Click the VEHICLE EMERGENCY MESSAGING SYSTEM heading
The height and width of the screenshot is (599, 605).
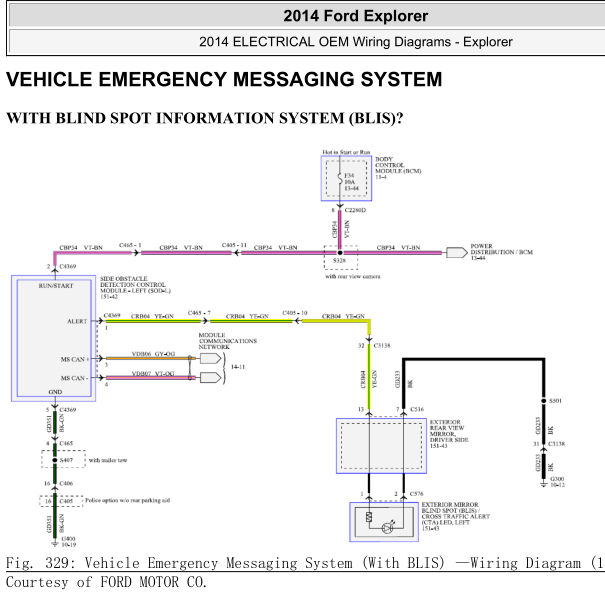pyautogui.click(x=224, y=79)
